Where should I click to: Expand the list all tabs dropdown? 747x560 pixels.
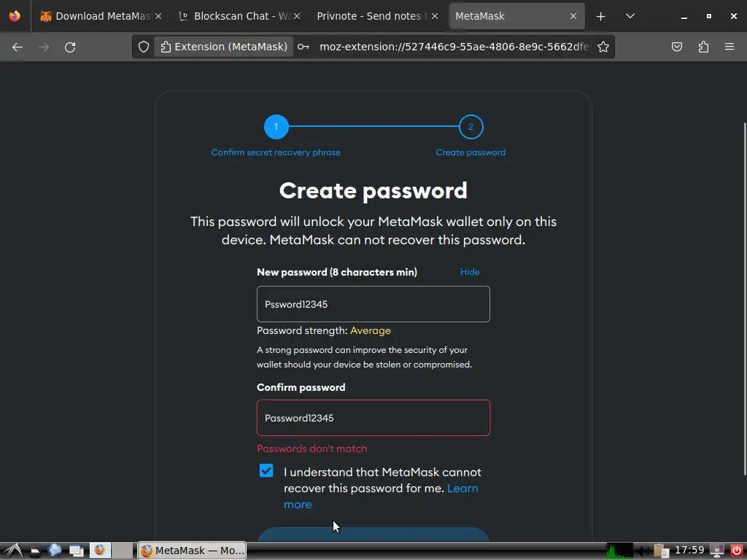click(630, 16)
